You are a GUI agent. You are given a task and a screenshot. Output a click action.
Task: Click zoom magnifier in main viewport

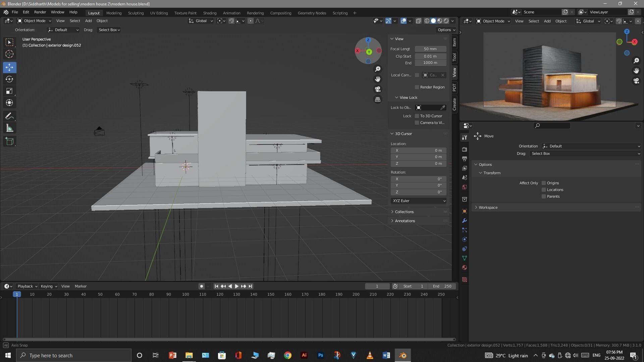pos(378,69)
